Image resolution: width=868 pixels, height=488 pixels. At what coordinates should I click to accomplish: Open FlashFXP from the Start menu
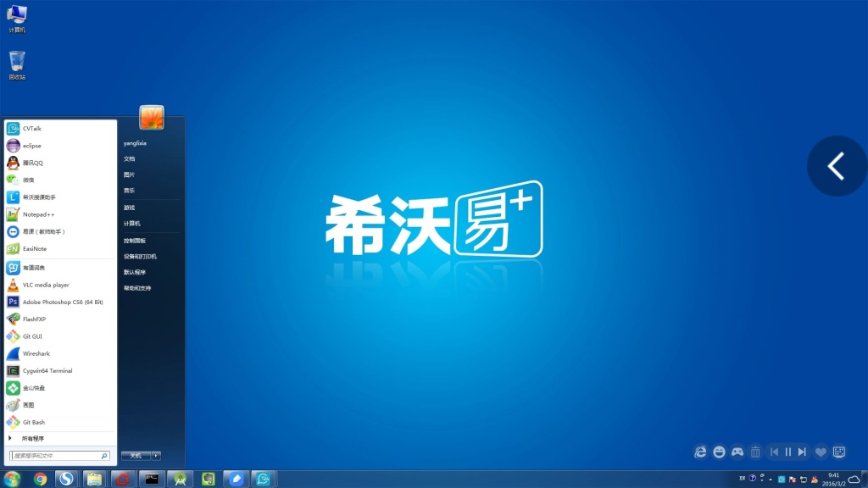coord(60,319)
